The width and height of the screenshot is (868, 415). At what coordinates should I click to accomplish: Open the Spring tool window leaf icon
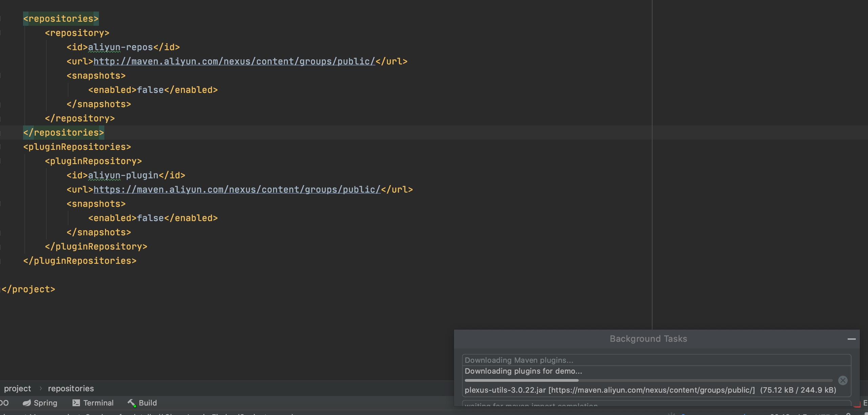click(x=27, y=403)
